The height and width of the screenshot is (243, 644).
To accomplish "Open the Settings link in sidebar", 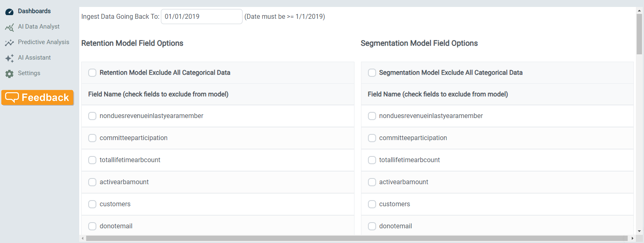I will pyautogui.click(x=29, y=73).
